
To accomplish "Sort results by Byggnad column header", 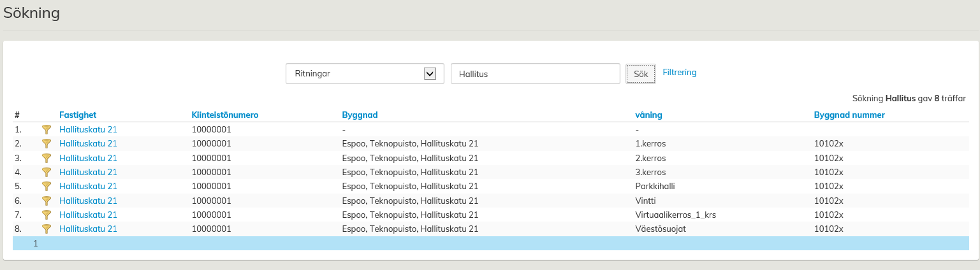I will point(360,115).
